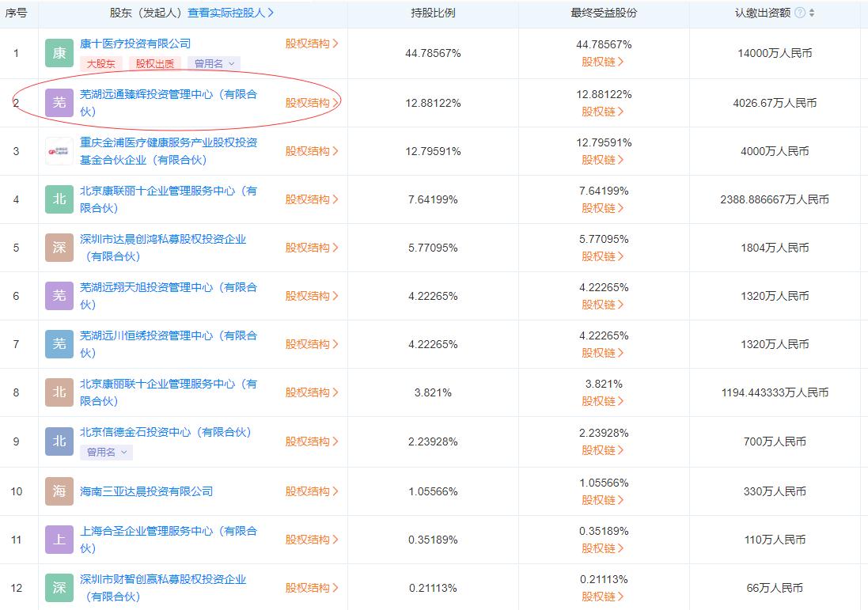Click the "上" avatar of 上海合圣
Screen dimensions: 868x610
pos(59,540)
